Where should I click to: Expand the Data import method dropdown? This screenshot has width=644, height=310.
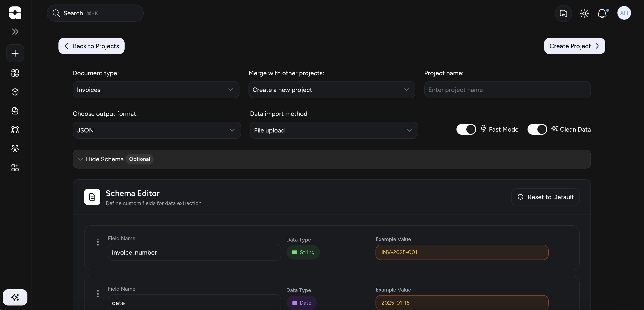333,130
